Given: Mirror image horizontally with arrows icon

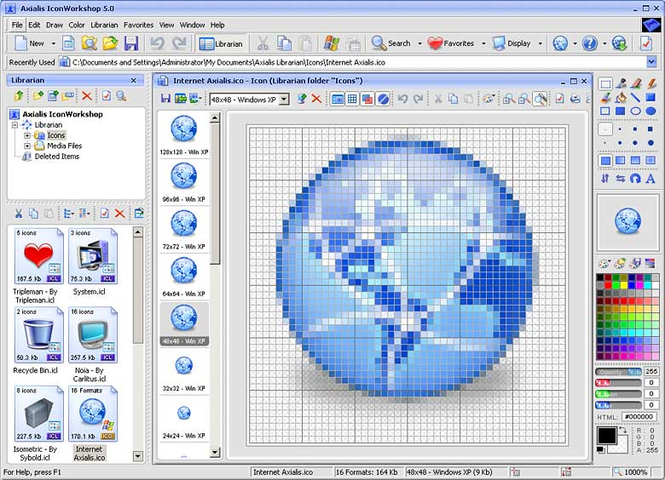Looking at the screenshot, I should pyautogui.click(x=620, y=179).
